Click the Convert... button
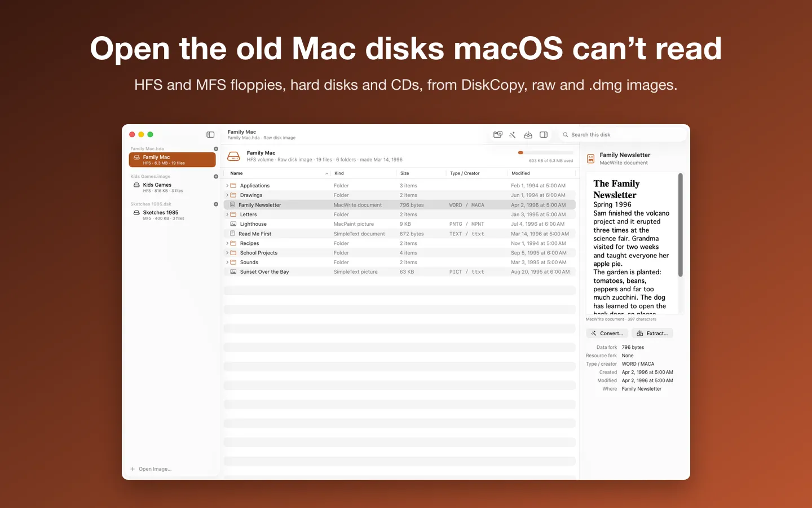Viewport: 812px width, 508px height. click(x=607, y=334)
